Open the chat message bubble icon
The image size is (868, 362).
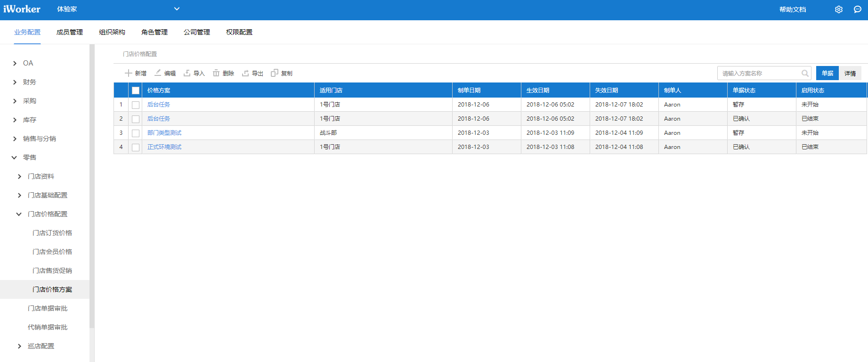tap(858, 9)
